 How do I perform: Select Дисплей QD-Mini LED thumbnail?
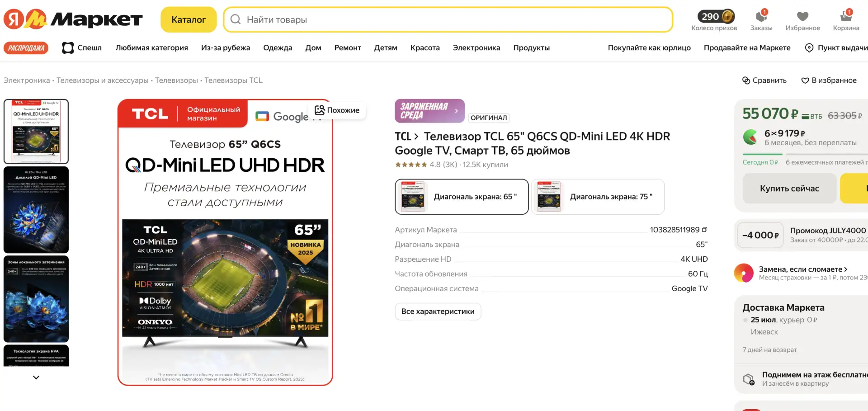36,210
